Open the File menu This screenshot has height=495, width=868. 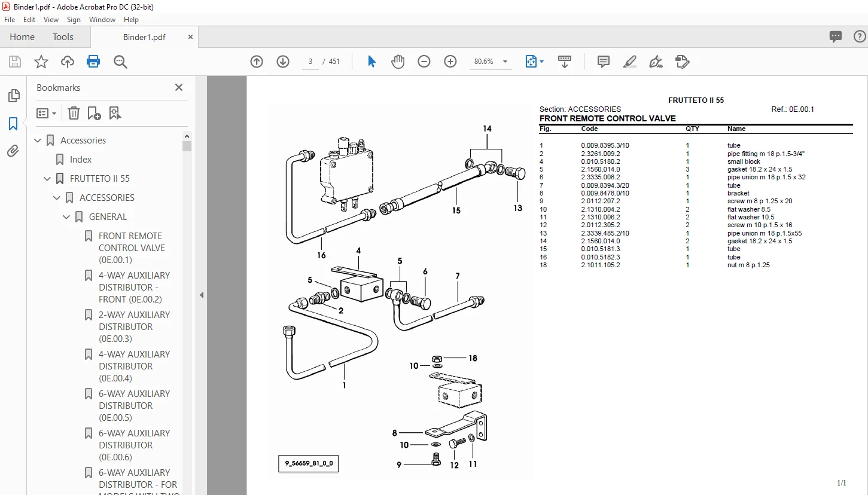[x=10, y=20]
